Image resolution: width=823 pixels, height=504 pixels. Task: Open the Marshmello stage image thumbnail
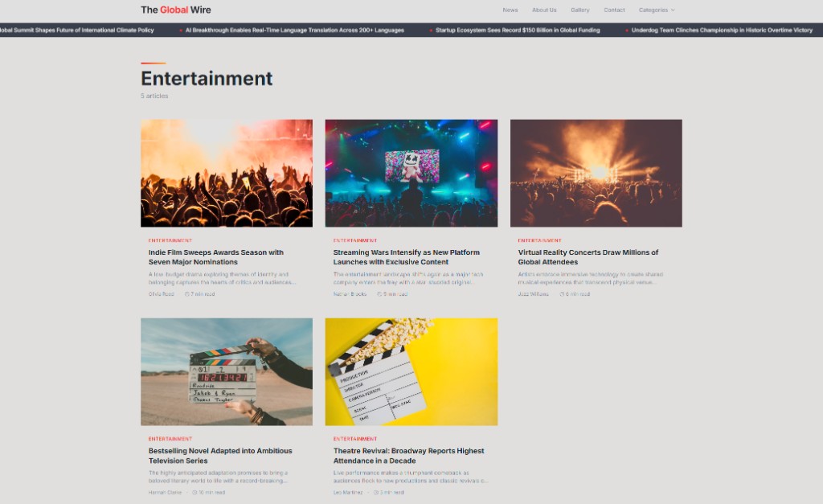(411, 173)
